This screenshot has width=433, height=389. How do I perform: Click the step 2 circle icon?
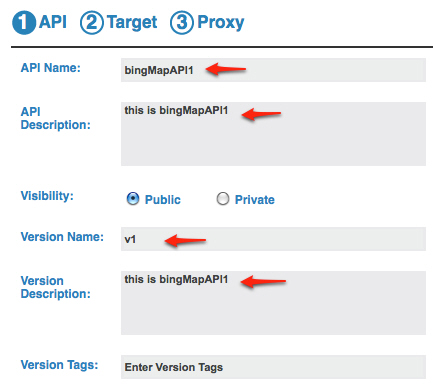[92, 23]
